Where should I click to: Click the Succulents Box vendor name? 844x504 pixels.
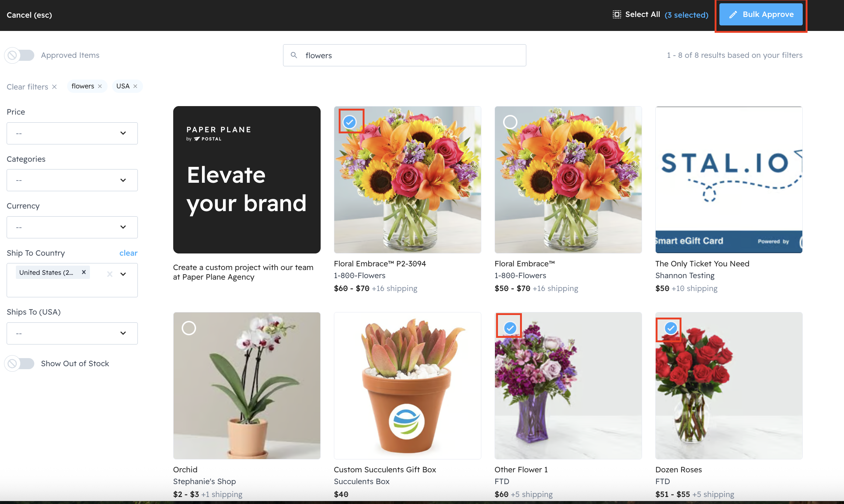click(x=362, y=482)
